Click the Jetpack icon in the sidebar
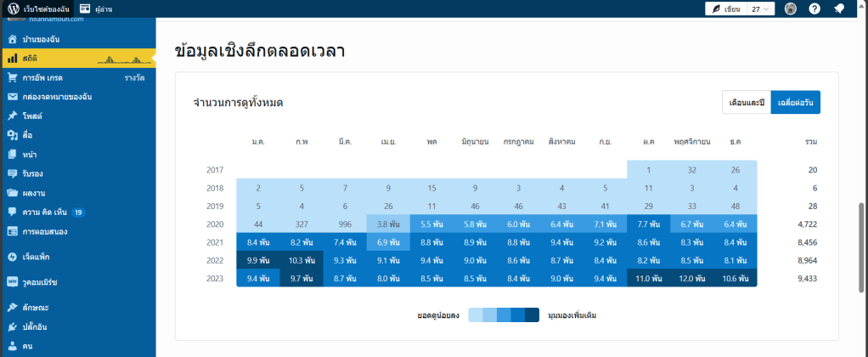Screen dimensions: 868x357 [13, 256]
